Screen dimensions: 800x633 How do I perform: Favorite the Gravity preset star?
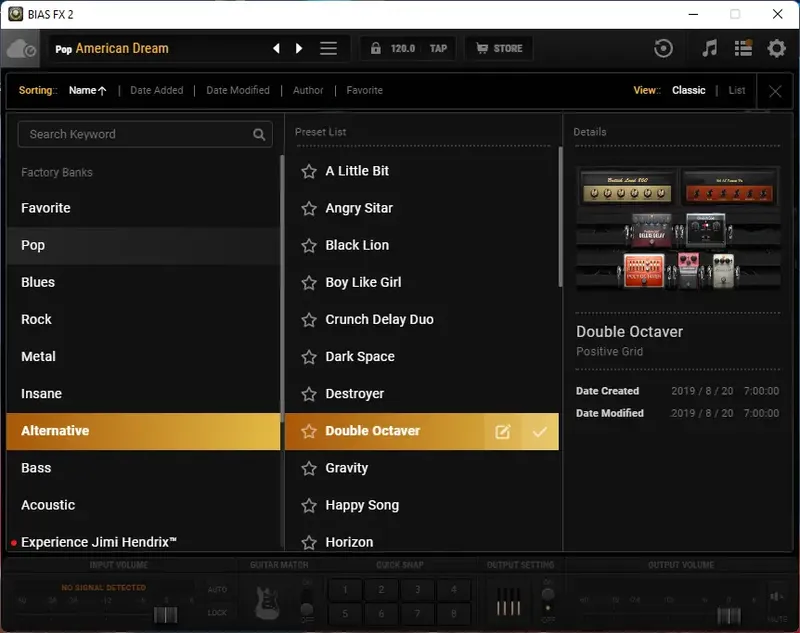tap(309, 468)
